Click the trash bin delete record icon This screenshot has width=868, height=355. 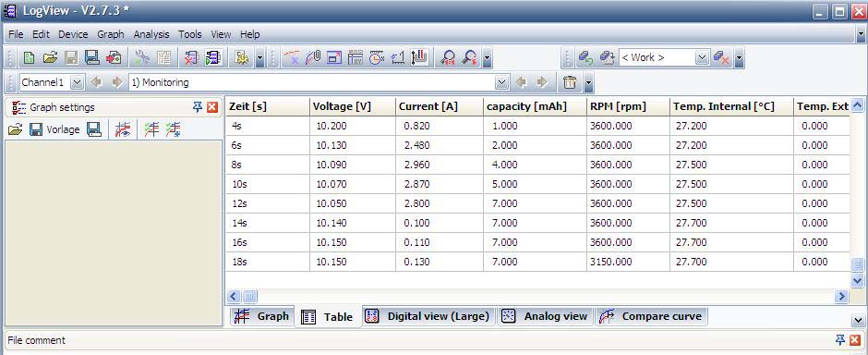(570, 82)
